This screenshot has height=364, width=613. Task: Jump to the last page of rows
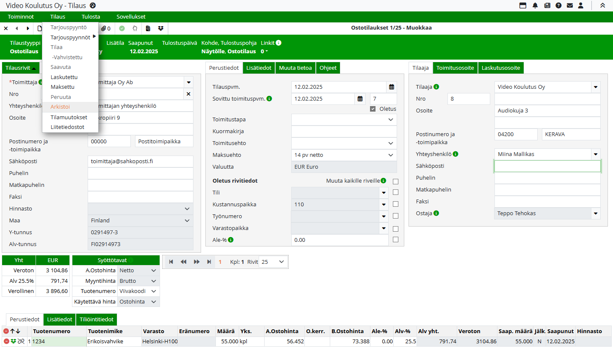click(209, 262)
